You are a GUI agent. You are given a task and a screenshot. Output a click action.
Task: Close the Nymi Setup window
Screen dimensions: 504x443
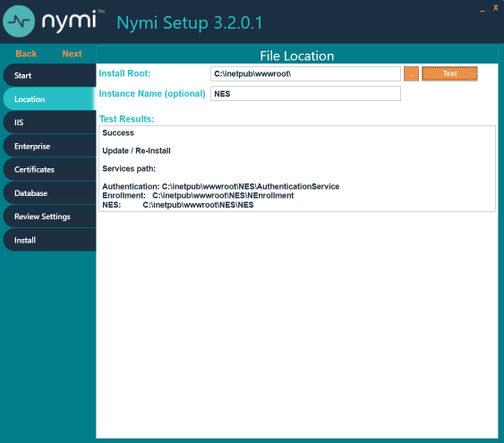pos(495,8)
